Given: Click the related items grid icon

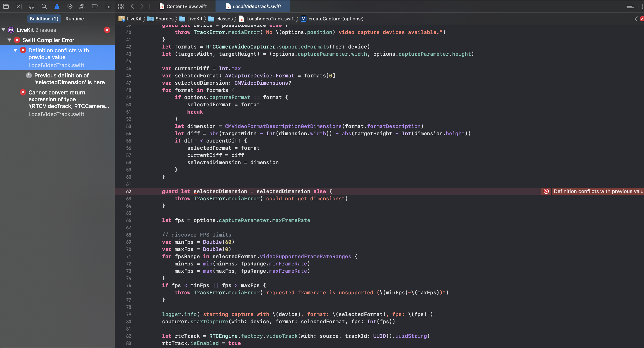Looking at the screenshot, I should pos(121,6).
